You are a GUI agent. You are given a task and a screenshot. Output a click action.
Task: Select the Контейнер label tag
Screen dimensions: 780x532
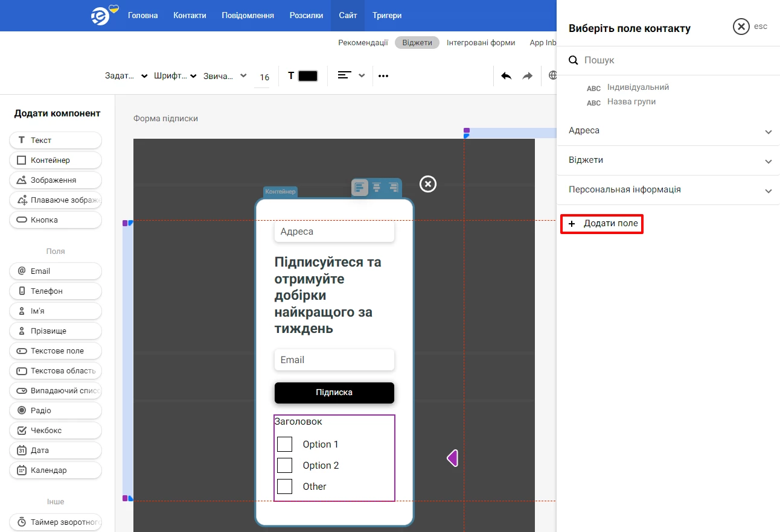280,192
